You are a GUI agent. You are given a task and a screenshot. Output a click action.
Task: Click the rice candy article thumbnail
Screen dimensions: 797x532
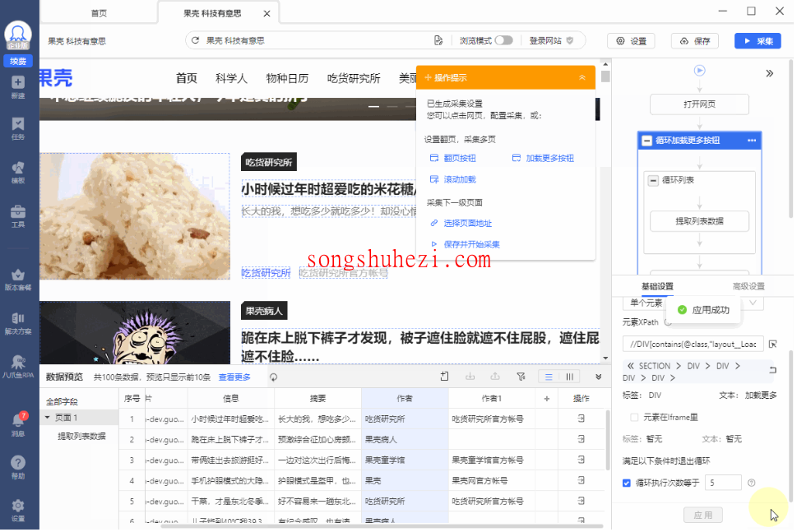[x=135, y=217]
